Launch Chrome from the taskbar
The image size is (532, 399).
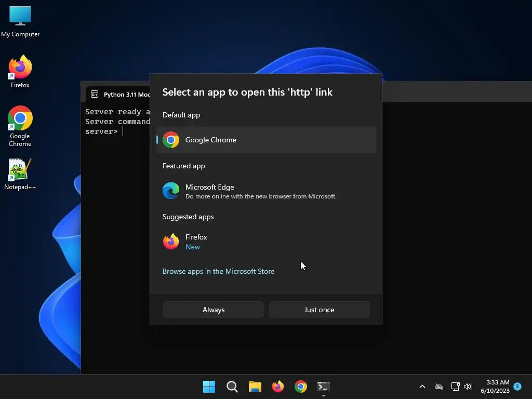tap(301, 387)
